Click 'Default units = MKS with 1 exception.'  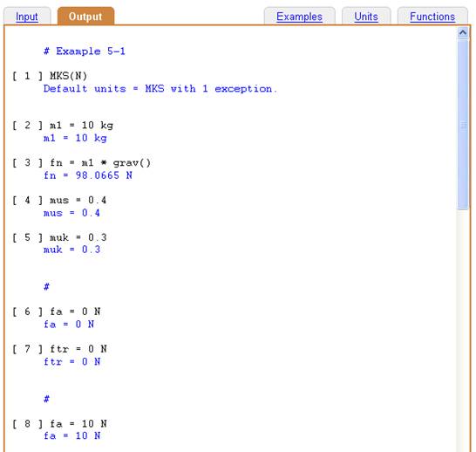(x=160, y=89)
